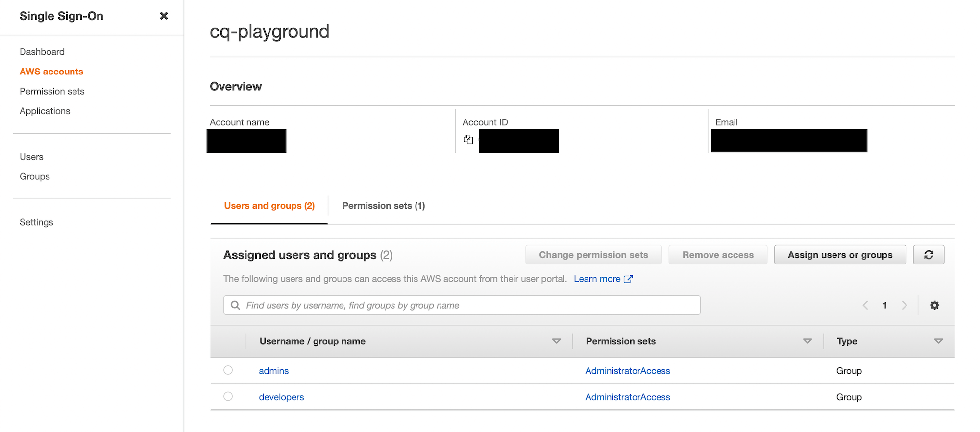Click the Remove access button
The image size is (980, 432).
(718, 255)
